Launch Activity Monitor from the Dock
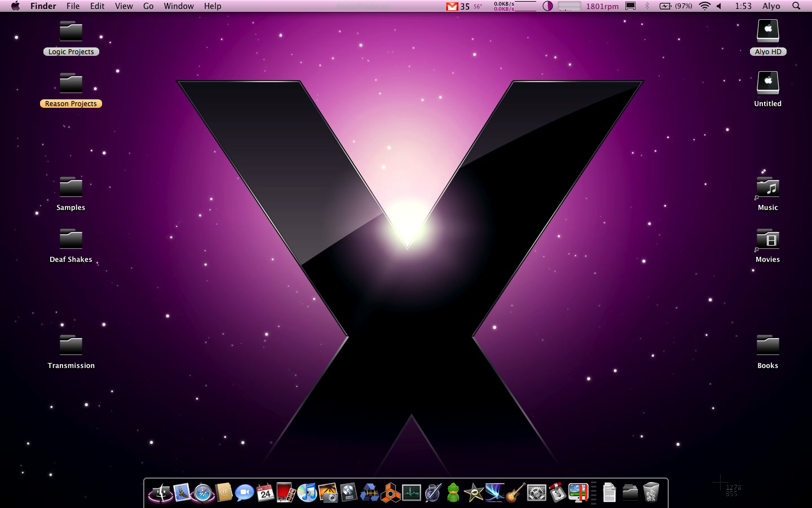Screen dimensions: 812x508 click(x=411, y=493)
